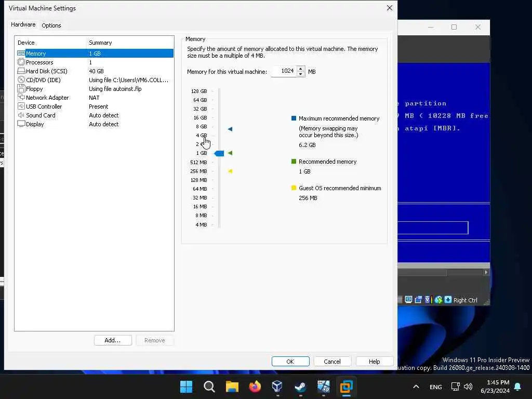Click the ENG language indicator
The width and height of the screenshot is (532, 399).
436,387
